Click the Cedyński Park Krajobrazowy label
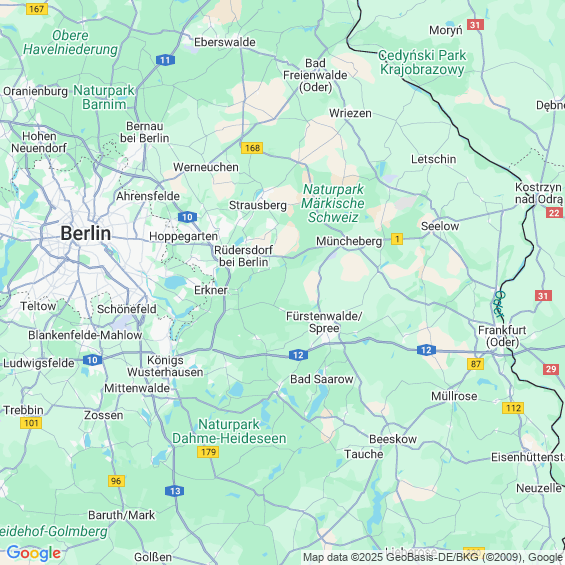565x565 pixels. coord(422,62)
